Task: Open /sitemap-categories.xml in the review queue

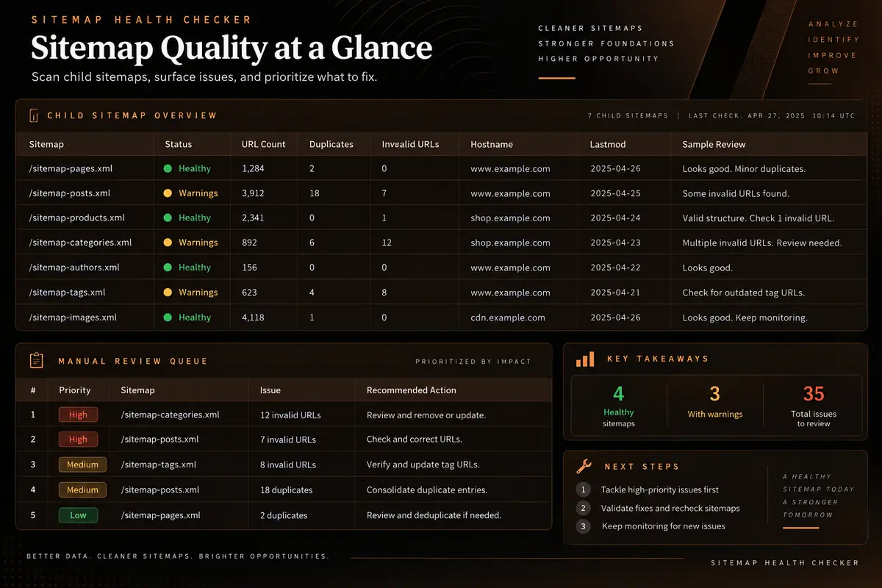Action: [171, 415]
